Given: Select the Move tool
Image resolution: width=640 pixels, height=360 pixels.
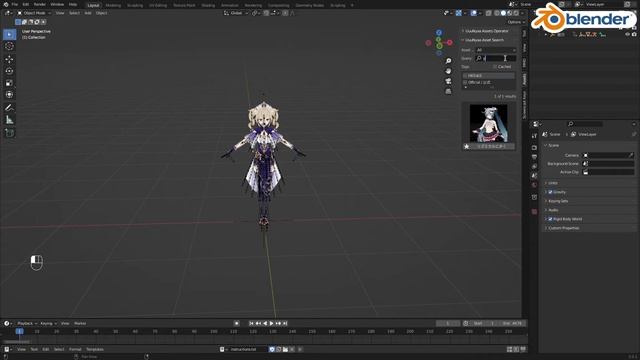Looking at the screenshot, I should point(9,59).
